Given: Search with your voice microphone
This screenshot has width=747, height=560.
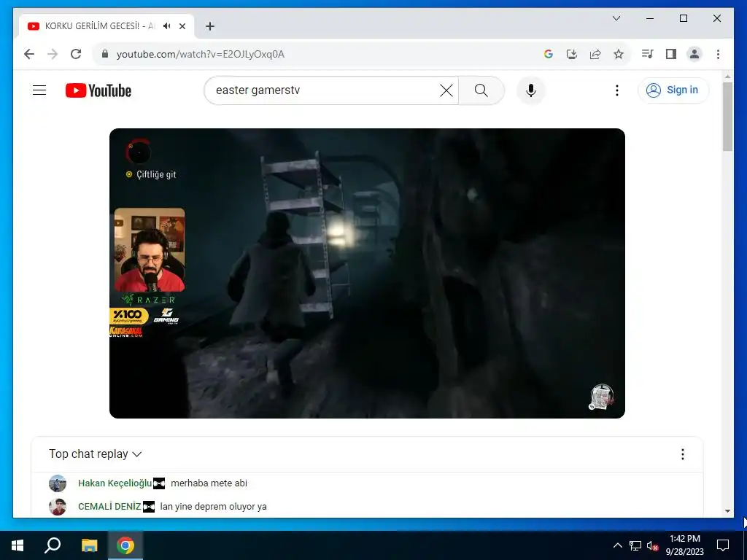Looking at the screenshot, I should (531, 90).
